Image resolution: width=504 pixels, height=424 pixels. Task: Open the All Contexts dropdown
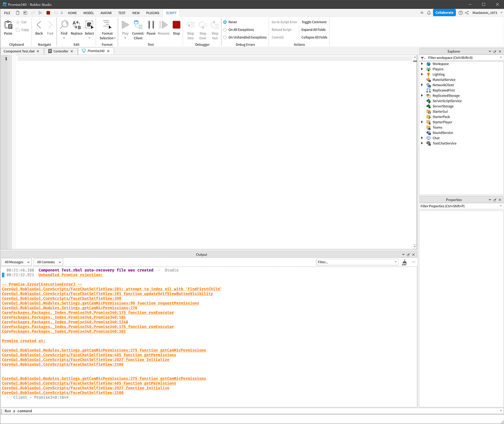pos(48,262)
